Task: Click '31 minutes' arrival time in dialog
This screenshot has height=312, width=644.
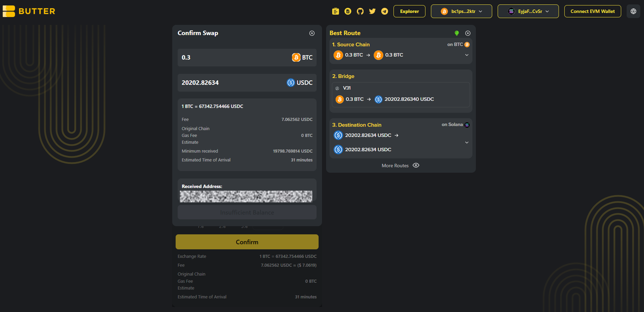Action: [302, 160]
